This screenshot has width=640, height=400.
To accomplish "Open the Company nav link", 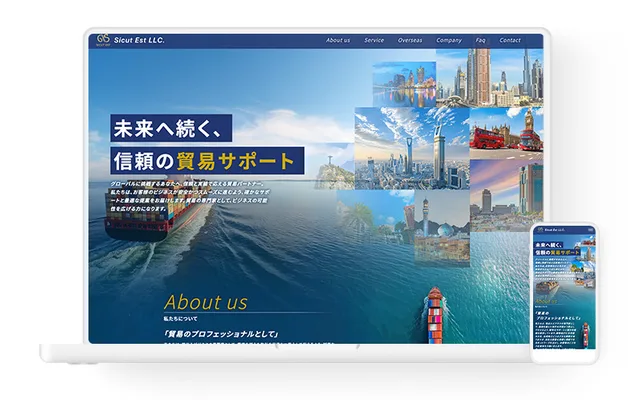I will tap(449, 40).
